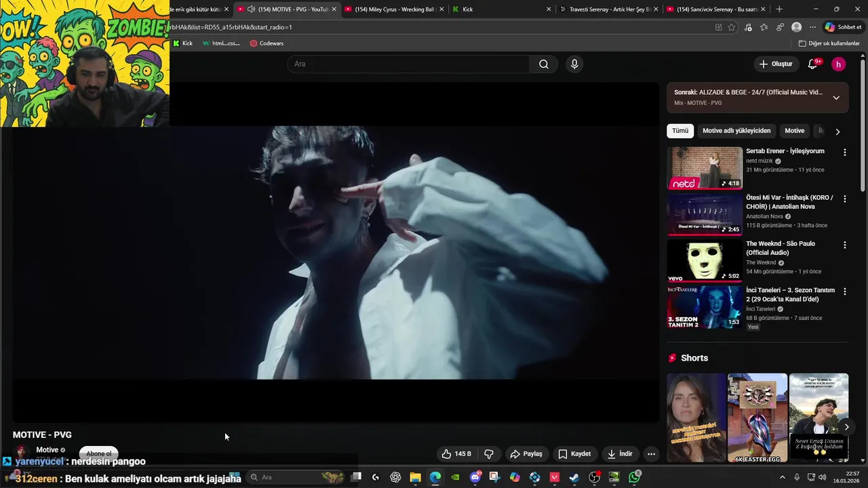Screen dimensions: 868x488
Task: Subscribe with the Abone ol button
Action: pos(99,453)
